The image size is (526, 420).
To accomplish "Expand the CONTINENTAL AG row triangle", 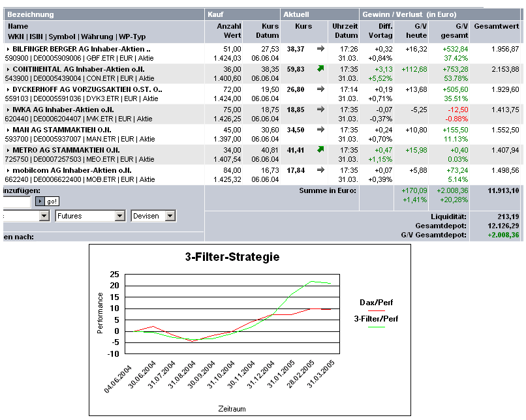I will pos(8,69).
